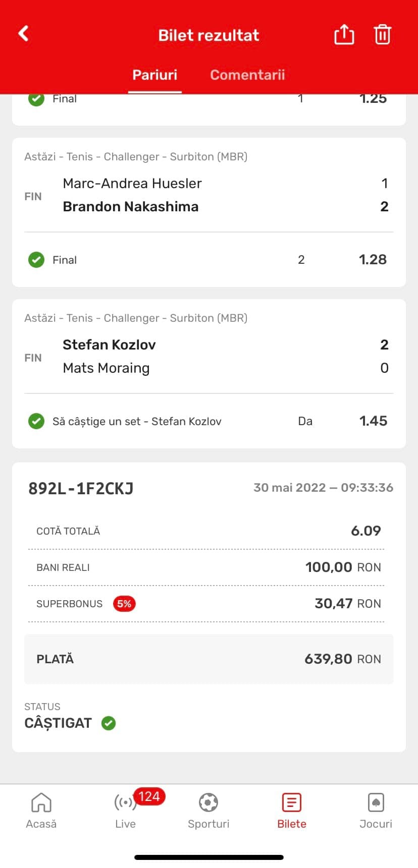Tap the 124 live events badge

coord(149,796)
